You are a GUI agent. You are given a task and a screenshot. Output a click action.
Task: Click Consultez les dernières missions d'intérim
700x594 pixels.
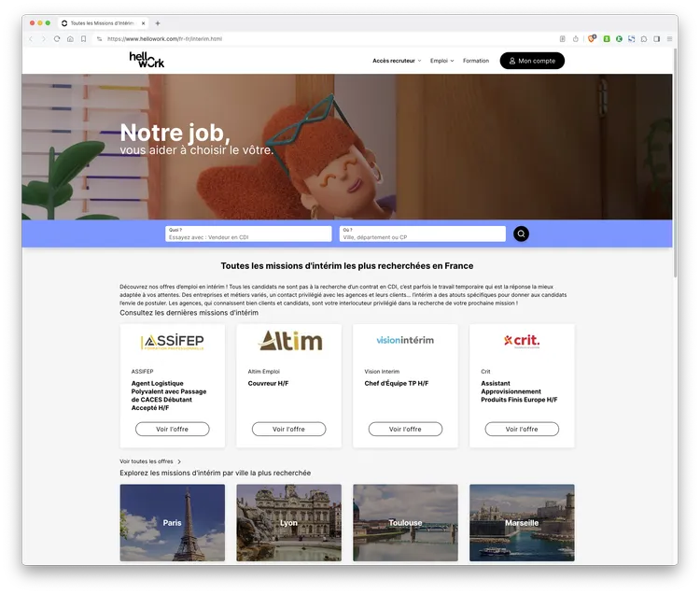coord(189,313)
